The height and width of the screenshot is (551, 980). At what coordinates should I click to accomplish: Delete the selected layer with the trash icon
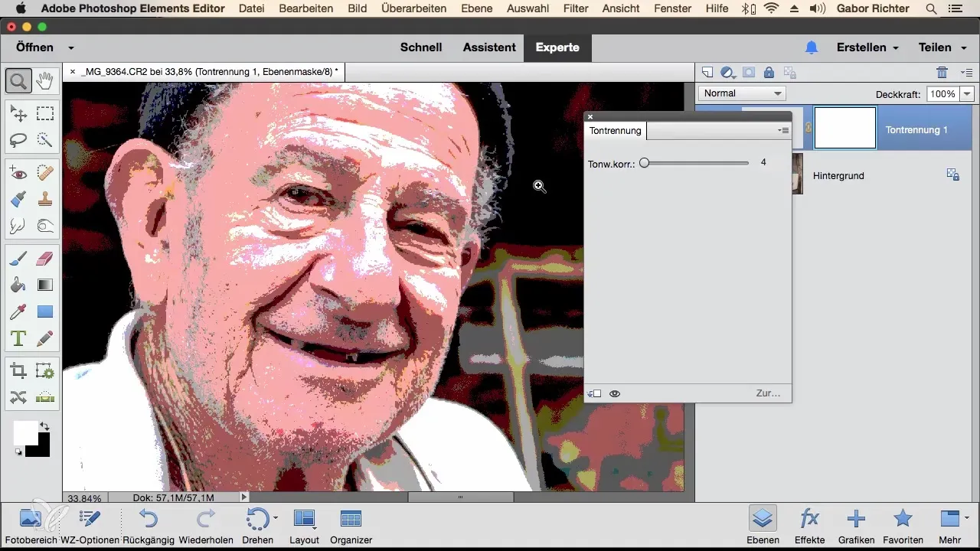942,72
